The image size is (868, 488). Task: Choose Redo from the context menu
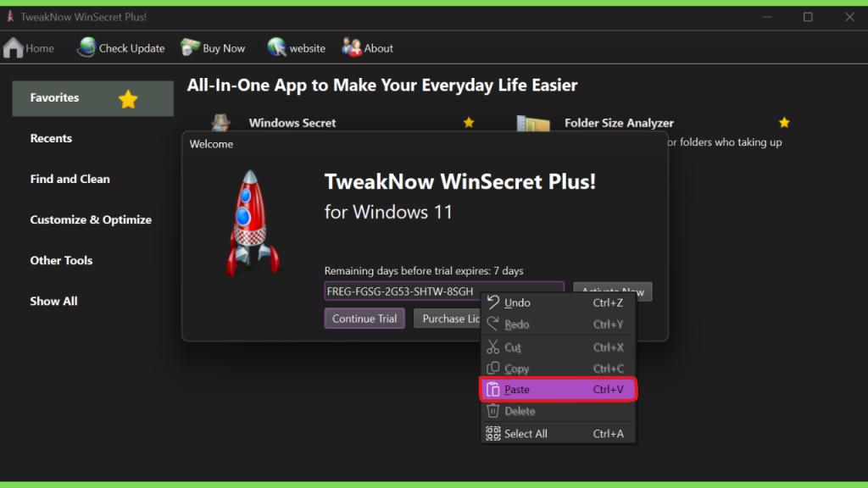click(x=558, y=324)
